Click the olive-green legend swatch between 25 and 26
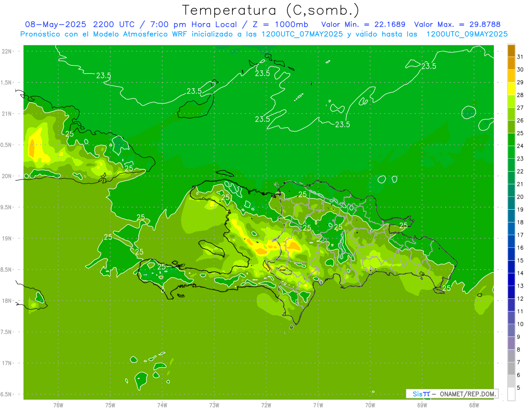The height and width of the screenshot is (411, 532). pos(511,127)
